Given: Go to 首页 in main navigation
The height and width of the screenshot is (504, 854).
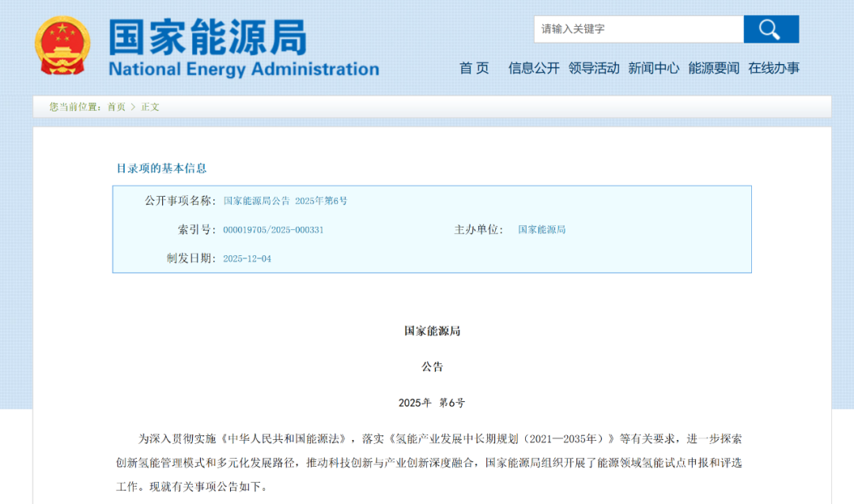Looking at the screenshot, I should [474, 68].
